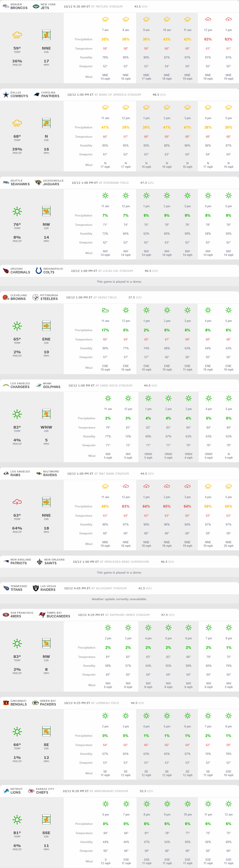Viewport: 239px width, 868px height.
Task: Click the Pittsburgh Steelers logo
Action: click(35, 297)
